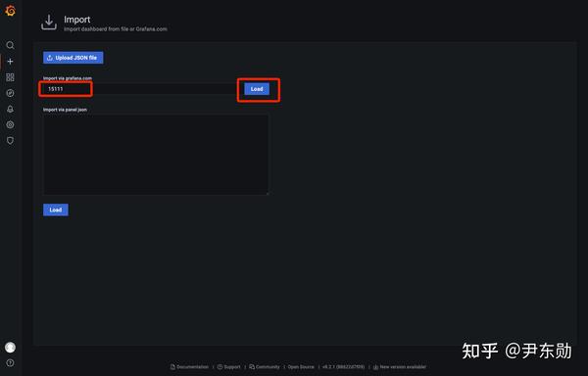This screenshot has height=376, width=588.
Task: Click Load next to grafana.com ID field
Action: (257, 89)
